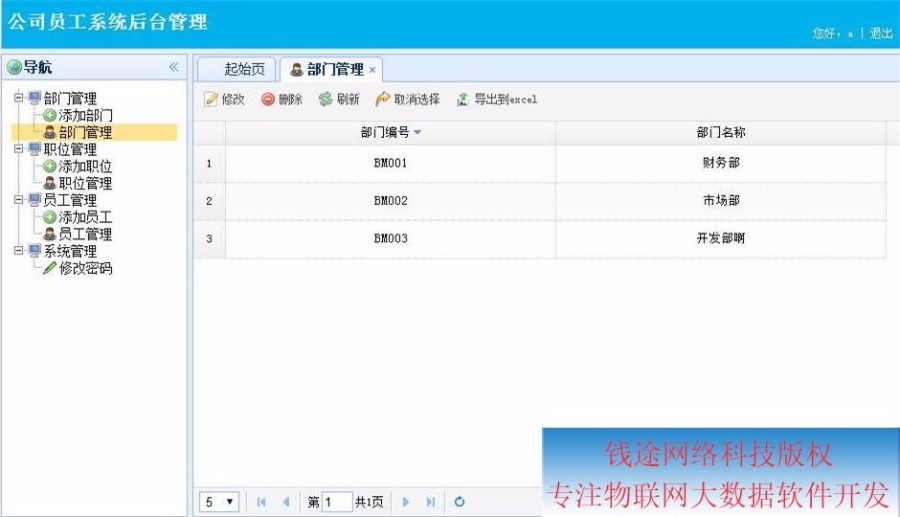Click the 取消选择 arrow icon
Screen dimensions: 900x517
coord(382,99)
